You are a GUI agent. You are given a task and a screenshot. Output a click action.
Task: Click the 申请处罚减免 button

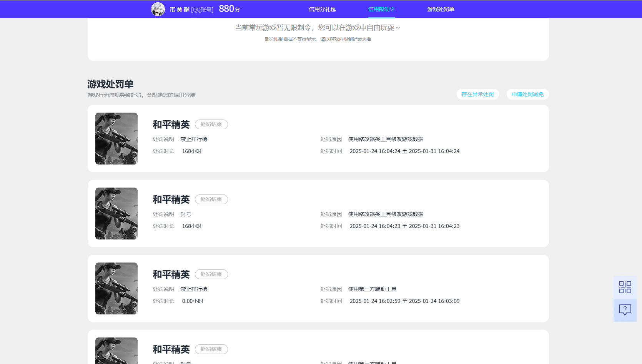pos(527,94)
